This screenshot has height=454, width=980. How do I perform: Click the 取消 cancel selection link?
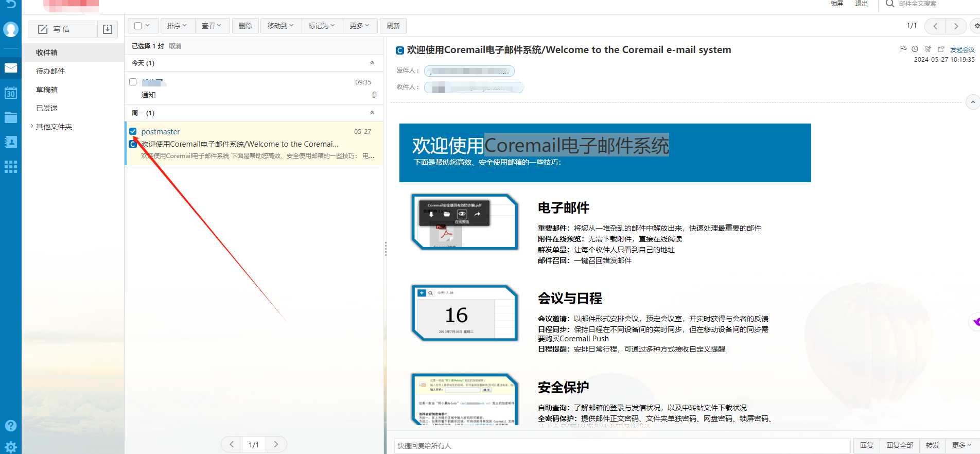click(175, 46)
